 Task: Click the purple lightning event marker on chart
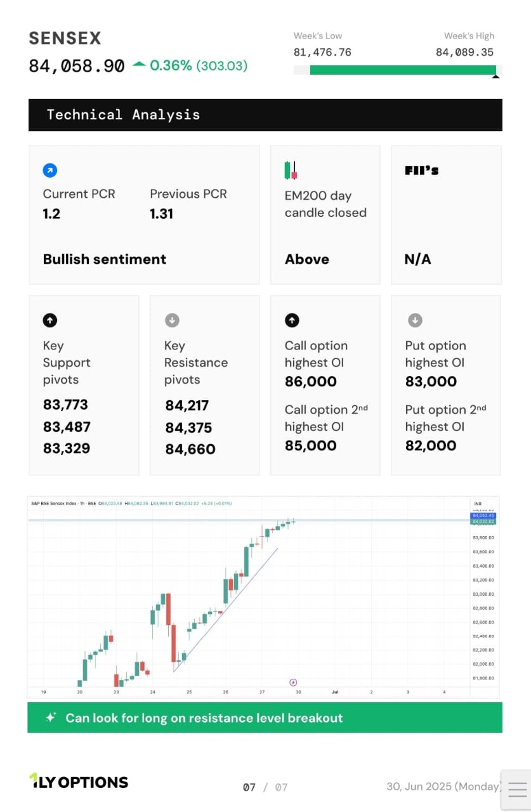pos(293,683)
